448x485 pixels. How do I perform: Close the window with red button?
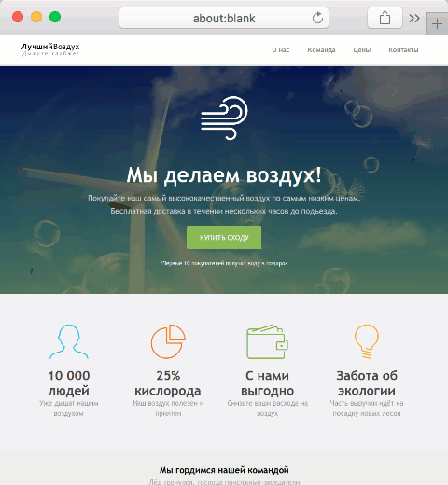pos(18,17)
